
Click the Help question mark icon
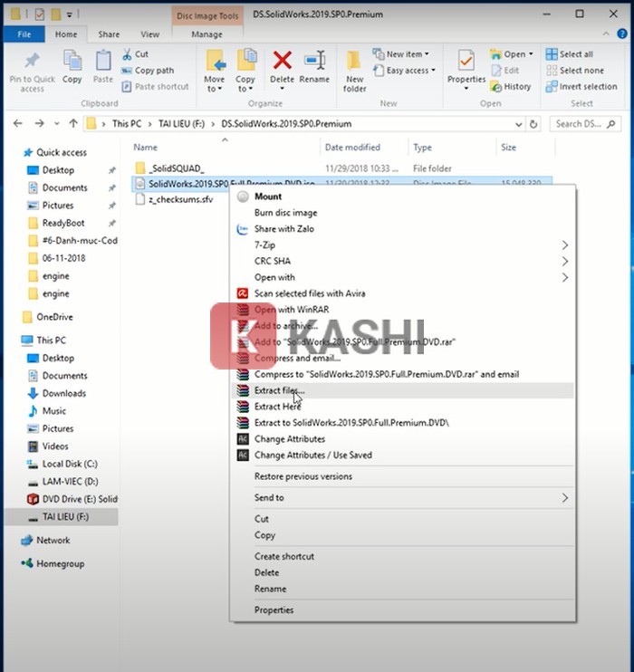[x=621, y=34]
